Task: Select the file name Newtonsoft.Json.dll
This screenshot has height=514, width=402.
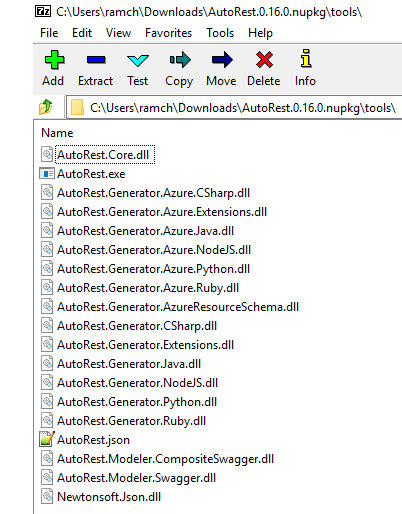Action: click(109, 497)
